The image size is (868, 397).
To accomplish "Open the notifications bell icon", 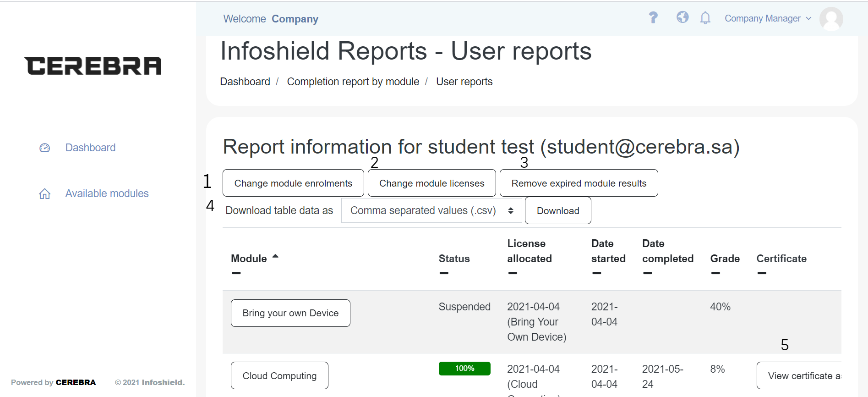I will point(705,18).
